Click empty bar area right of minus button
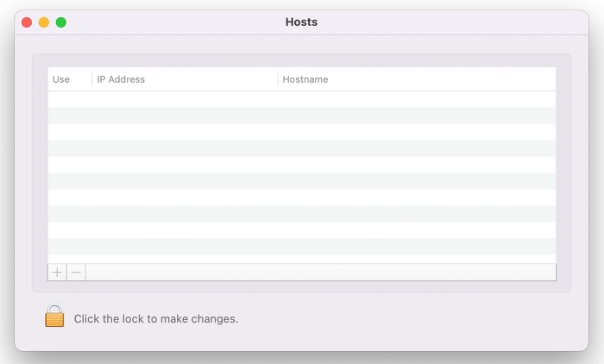The height and width of the screenshot is (364, 604). 321,273
